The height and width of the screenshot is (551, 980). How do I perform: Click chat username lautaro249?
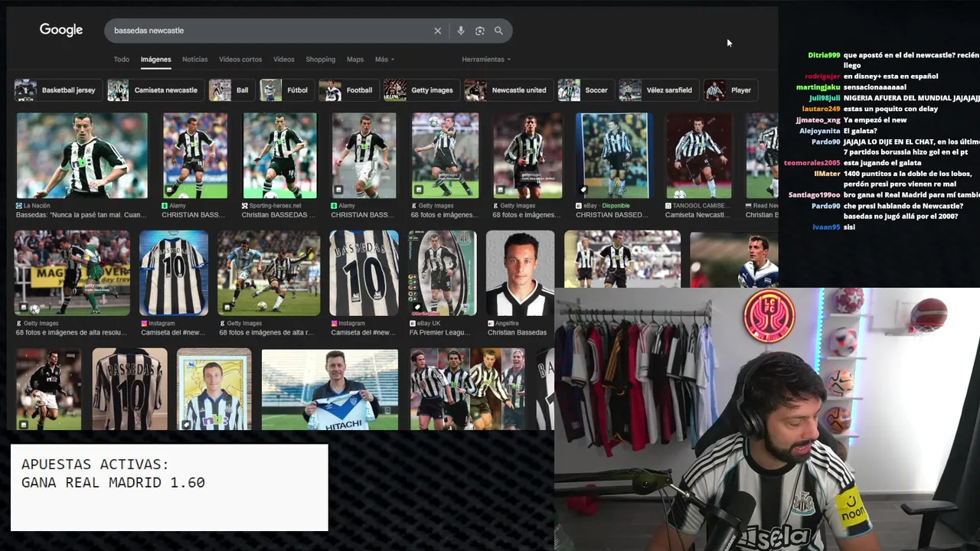click(x=822, y=109)
